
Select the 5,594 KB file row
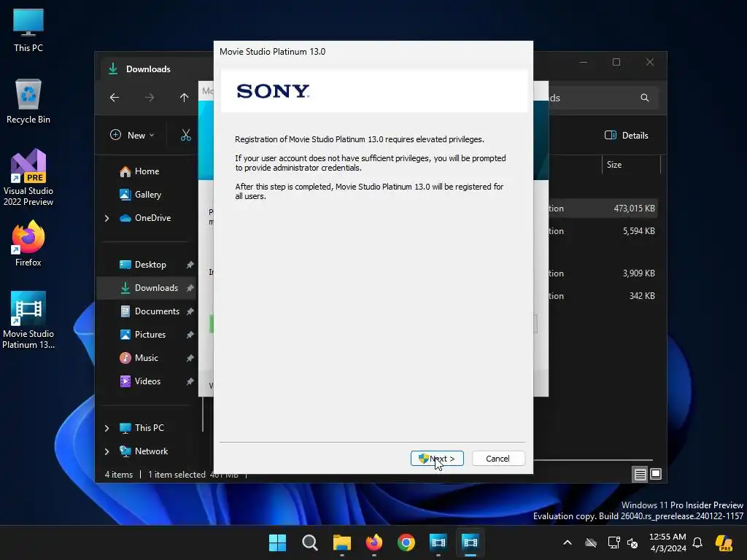coord(603,231)
